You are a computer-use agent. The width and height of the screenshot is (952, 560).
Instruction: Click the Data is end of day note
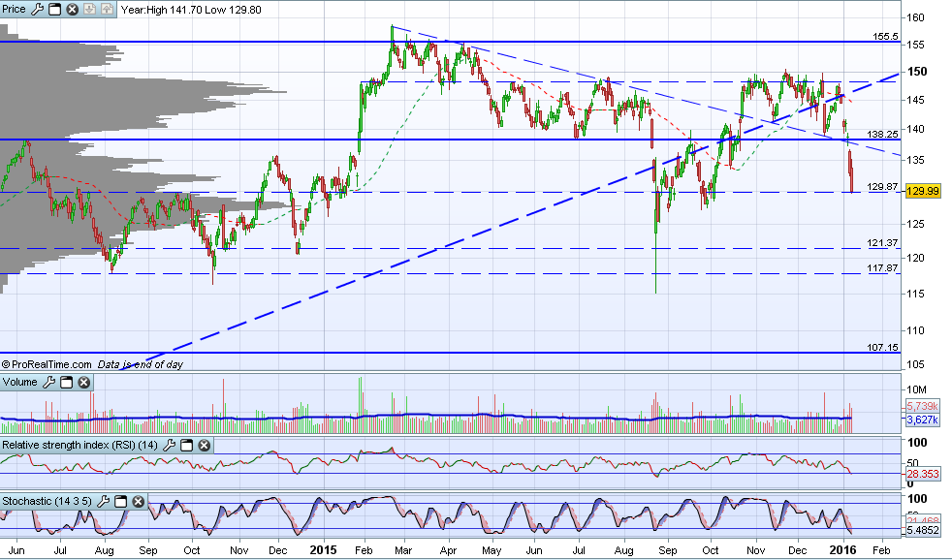pos(141,364)
